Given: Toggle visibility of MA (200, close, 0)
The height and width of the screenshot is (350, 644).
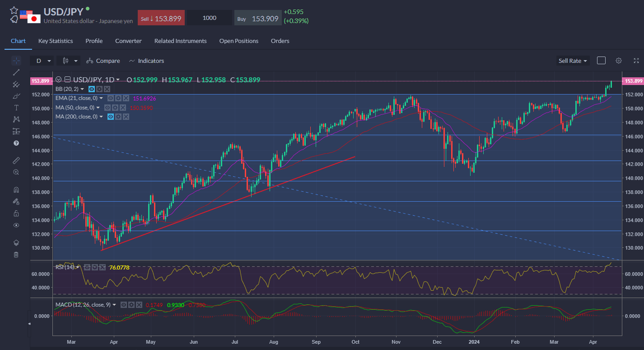Looking at the screenshot, I should coord(111,117).
